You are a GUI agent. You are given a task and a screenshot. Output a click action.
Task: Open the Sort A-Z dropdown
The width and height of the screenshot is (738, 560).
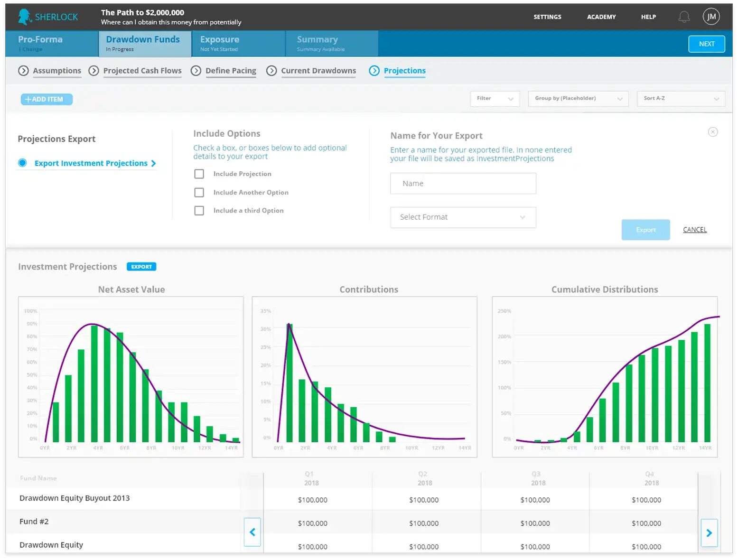tap(681, 99)
